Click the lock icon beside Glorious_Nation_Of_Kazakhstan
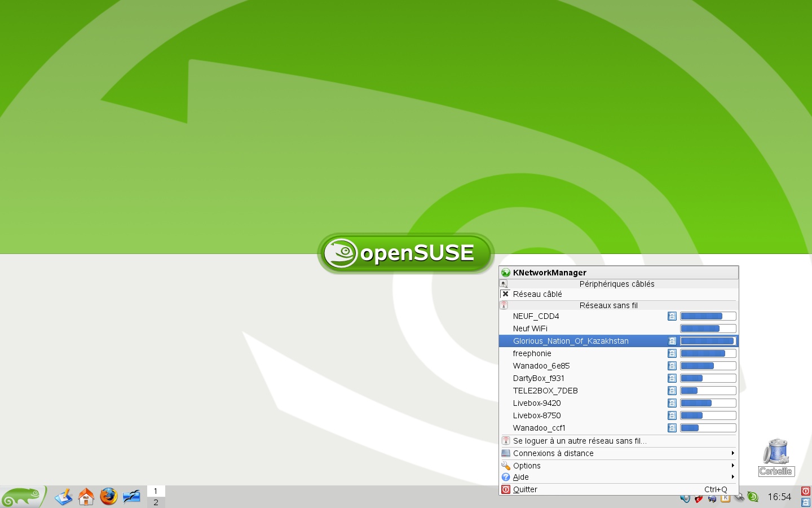812x508 pixels. pos(672,341)
